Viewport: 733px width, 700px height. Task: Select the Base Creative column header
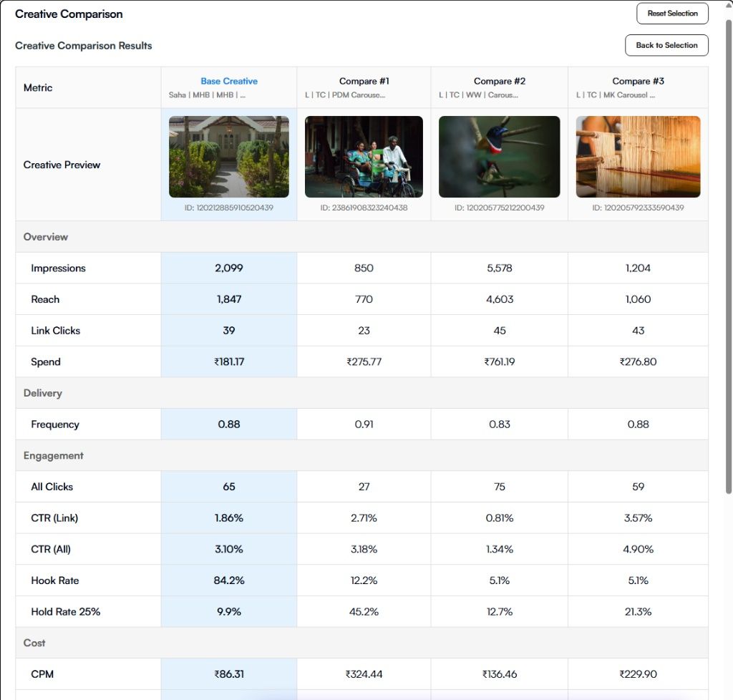229,82
